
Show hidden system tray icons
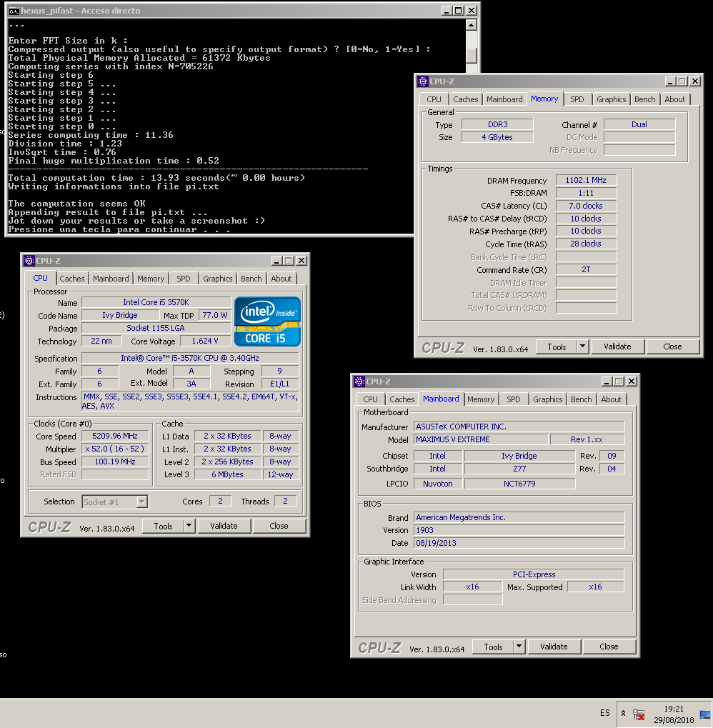tap(624, 713)
